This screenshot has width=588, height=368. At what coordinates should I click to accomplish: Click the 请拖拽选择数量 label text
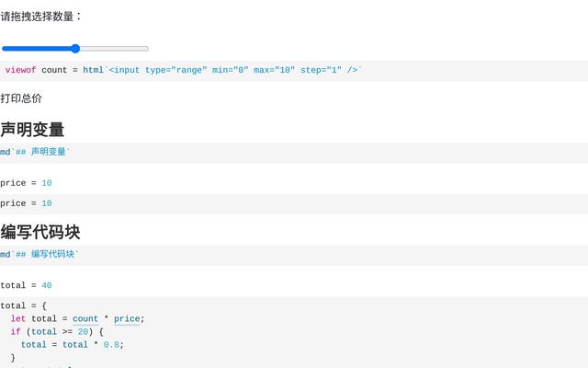(42, 16)
